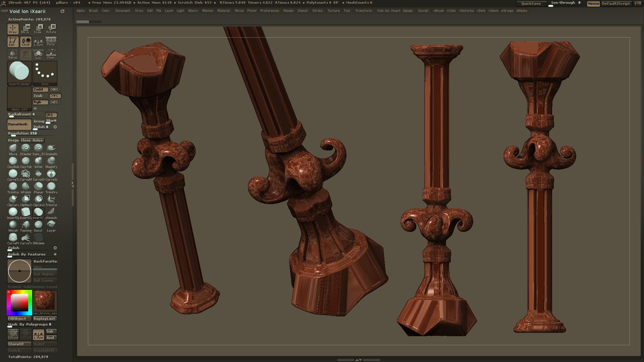Open the Zplugin menu

click(x=408, y=11)
